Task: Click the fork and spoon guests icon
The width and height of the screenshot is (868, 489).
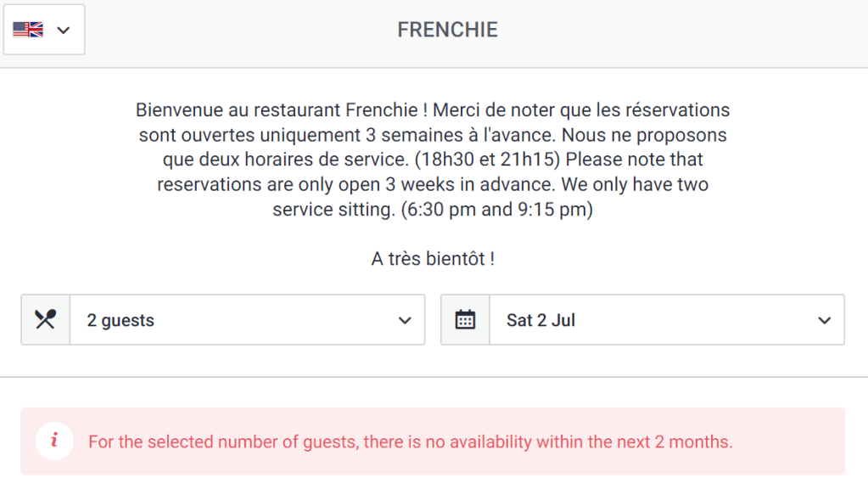Action: pyautogui.click(x=46, y=320)
